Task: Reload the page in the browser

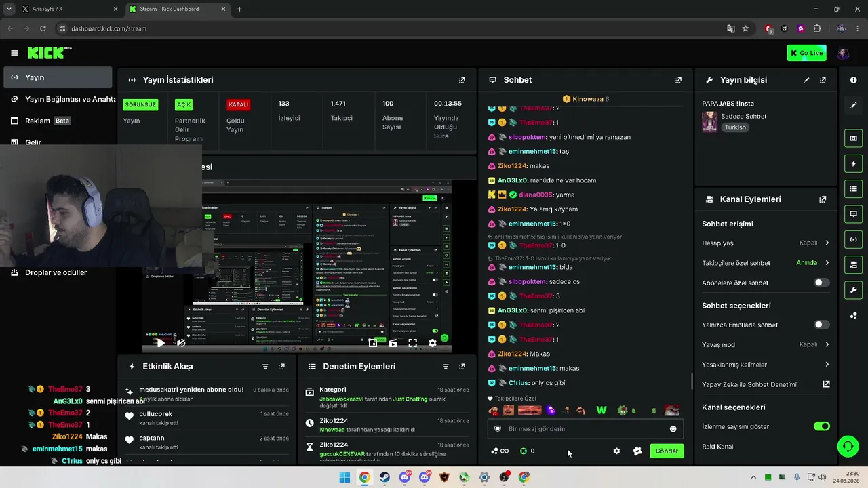Action: pos(43,28)
